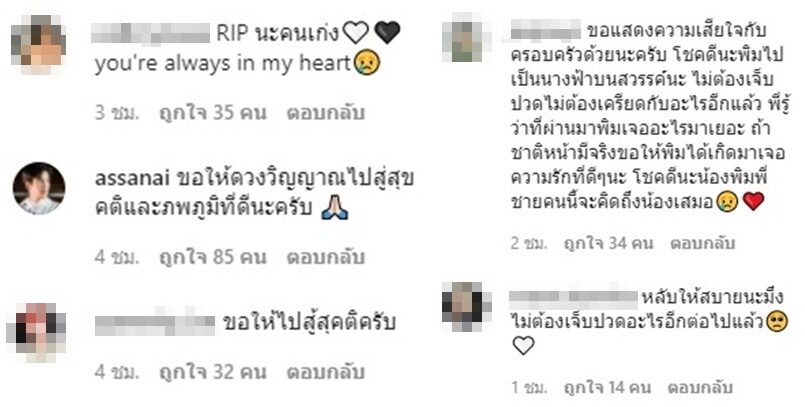Click the white heart emoji in RIP comment
Image resolution: width=805 pixels, height=407 pixels.
[x=356, y=33]
